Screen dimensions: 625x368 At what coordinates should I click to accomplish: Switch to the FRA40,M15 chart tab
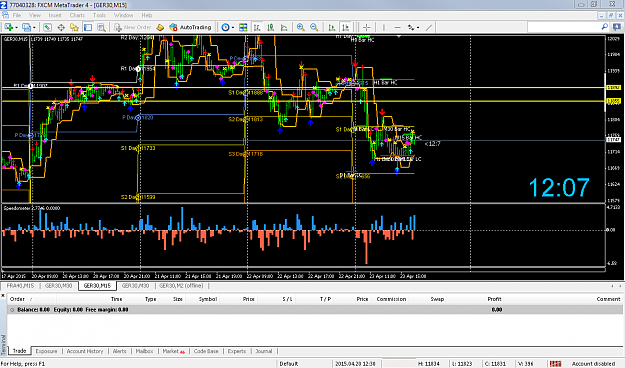coord(20,286)
